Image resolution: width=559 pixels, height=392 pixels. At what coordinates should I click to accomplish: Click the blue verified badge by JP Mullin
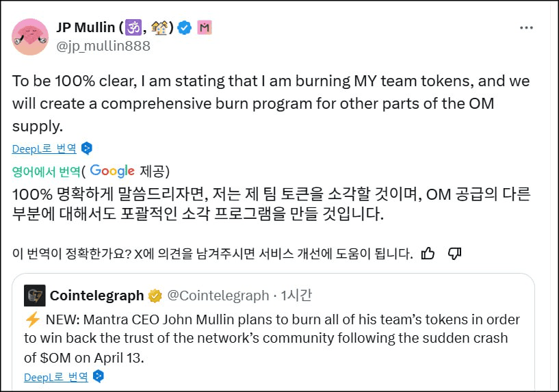(x=185, y=28)
